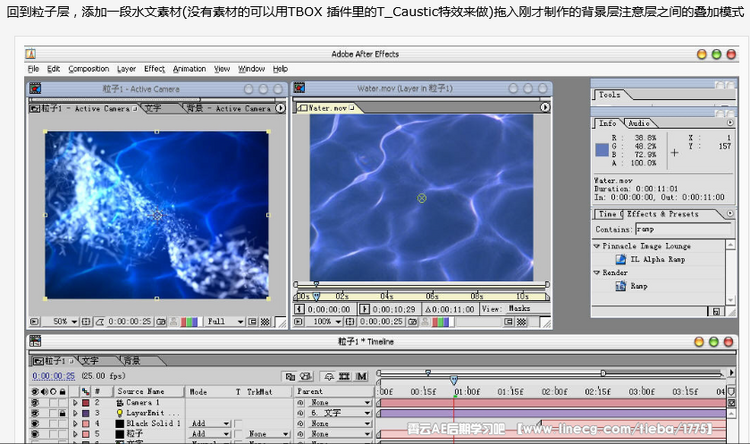Open the Effect menu
Viewport: 750px width, 444px height.
[154, 69]
